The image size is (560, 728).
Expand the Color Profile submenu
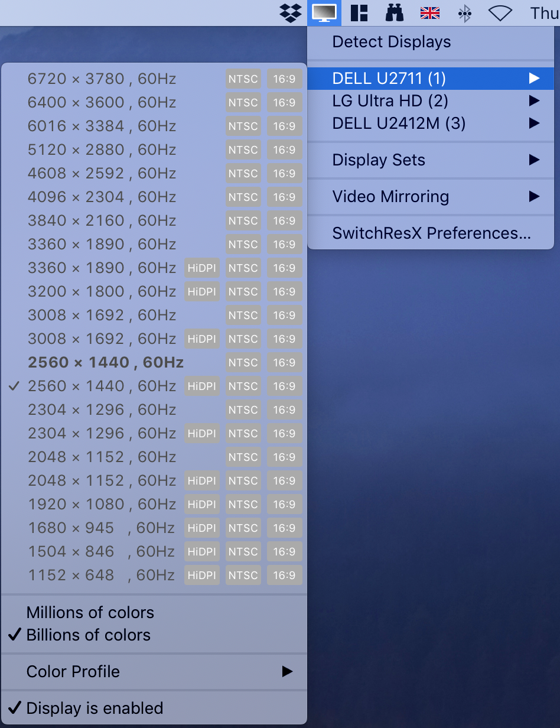pos(154,672)
